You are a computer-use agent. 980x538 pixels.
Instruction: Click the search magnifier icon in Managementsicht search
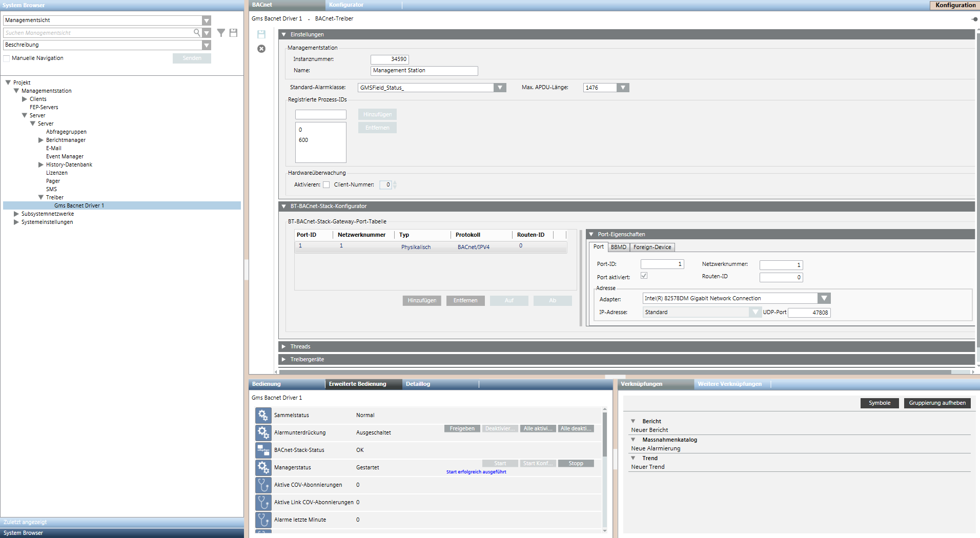197,33
